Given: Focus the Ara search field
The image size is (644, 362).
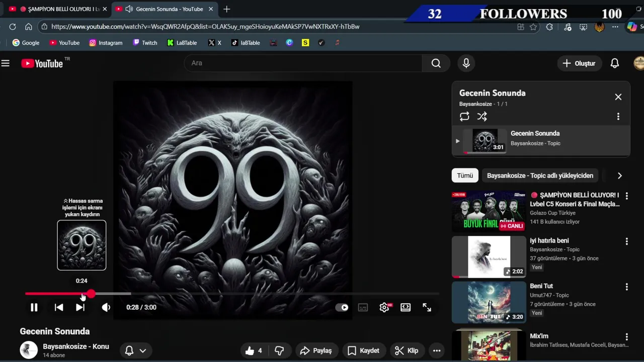Looking at the screenshot, I should (303, 63).
